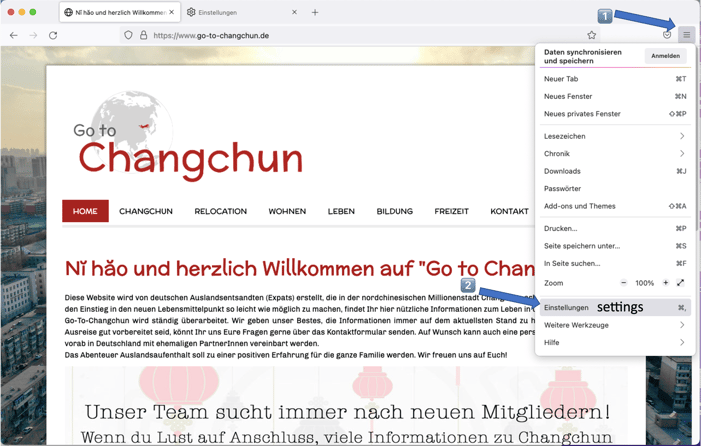Click the HOME navigation item

click(x=85, y=211)
